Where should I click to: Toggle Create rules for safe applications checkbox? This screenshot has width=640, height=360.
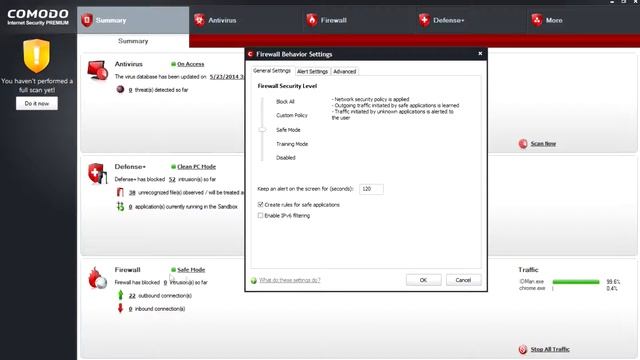260,204
